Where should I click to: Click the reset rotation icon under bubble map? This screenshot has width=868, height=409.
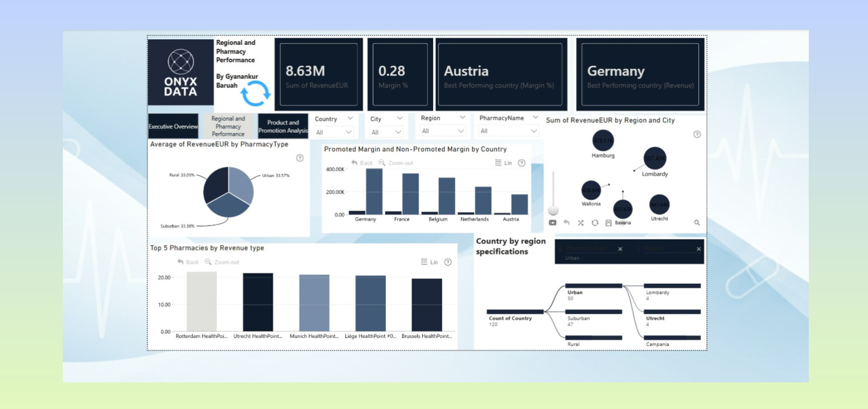tap(595, 223)
